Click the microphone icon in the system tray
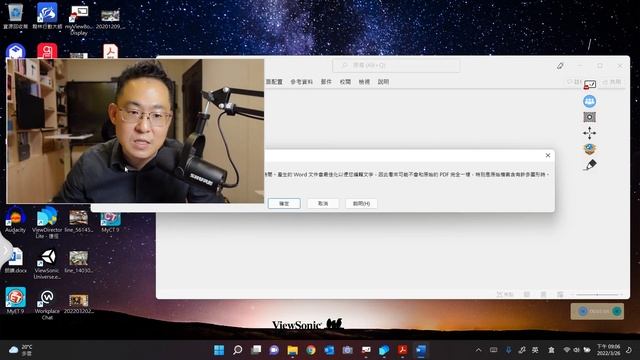Viewport: 640px width, 360px height. point(509,350)
